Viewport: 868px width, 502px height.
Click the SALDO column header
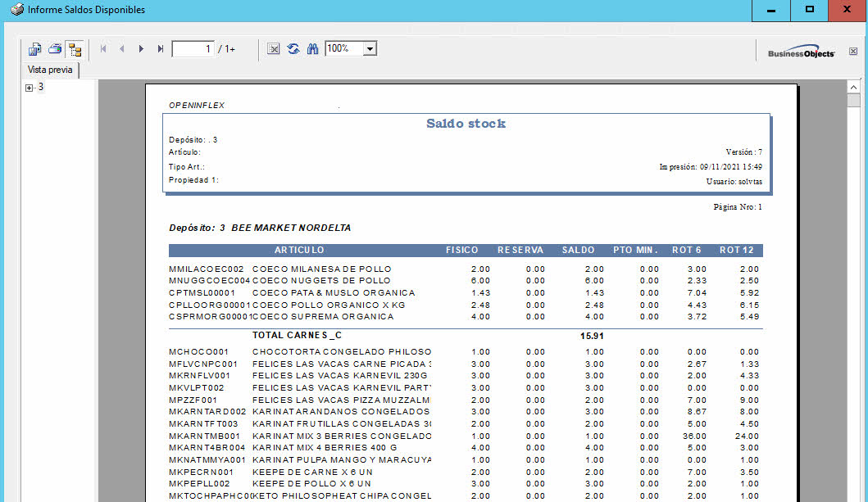(578, 251)
